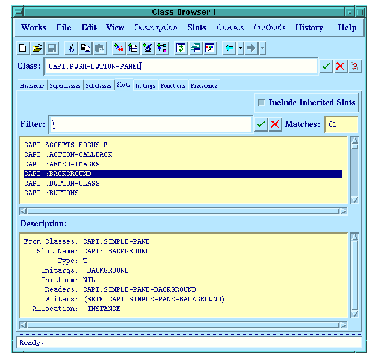
Task: Open the Edit menu
Action: [x=89, y=27]
